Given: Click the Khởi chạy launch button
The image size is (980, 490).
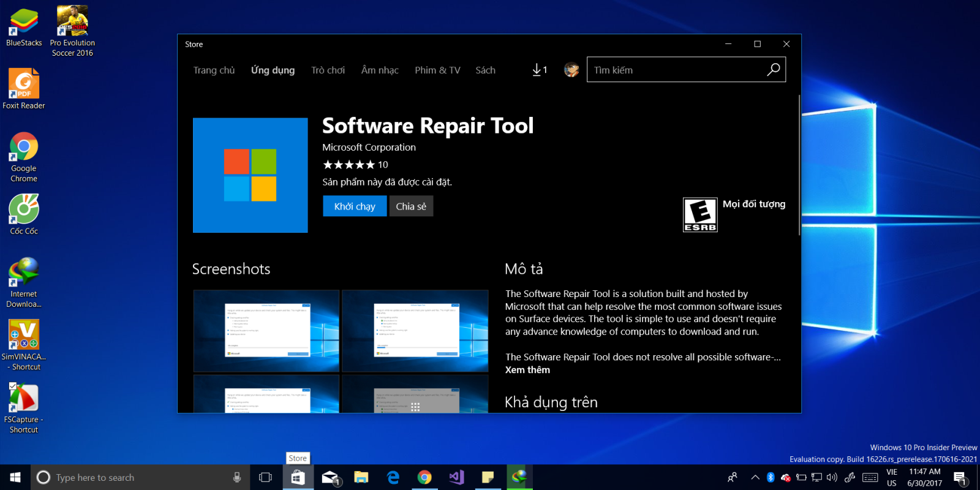Looking at the screenshot, I should (x=355, y=206).
